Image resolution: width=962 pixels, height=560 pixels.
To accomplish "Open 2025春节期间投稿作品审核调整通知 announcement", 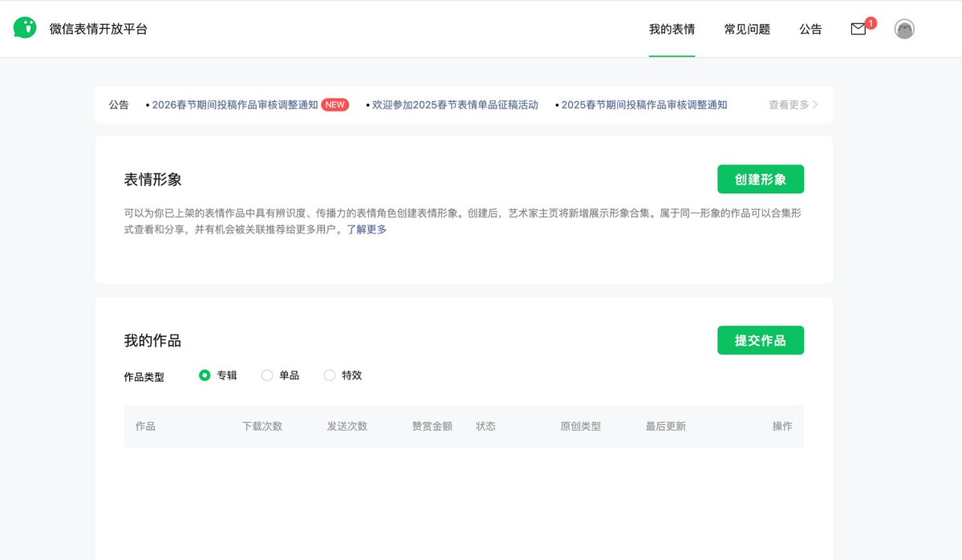I will pyautogui.click(x=644, y=105).
